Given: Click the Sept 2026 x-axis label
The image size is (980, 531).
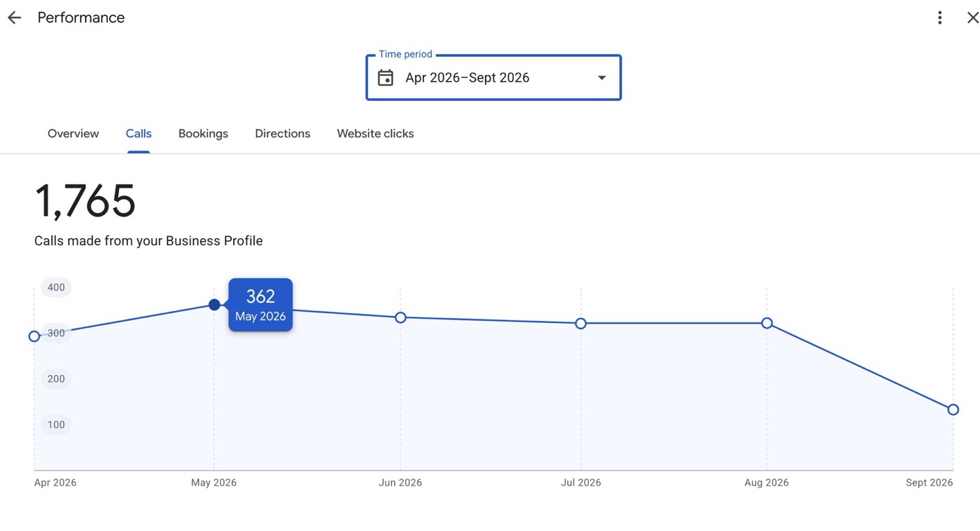Looking at the screenshot, I should click(x=930, y=483).
